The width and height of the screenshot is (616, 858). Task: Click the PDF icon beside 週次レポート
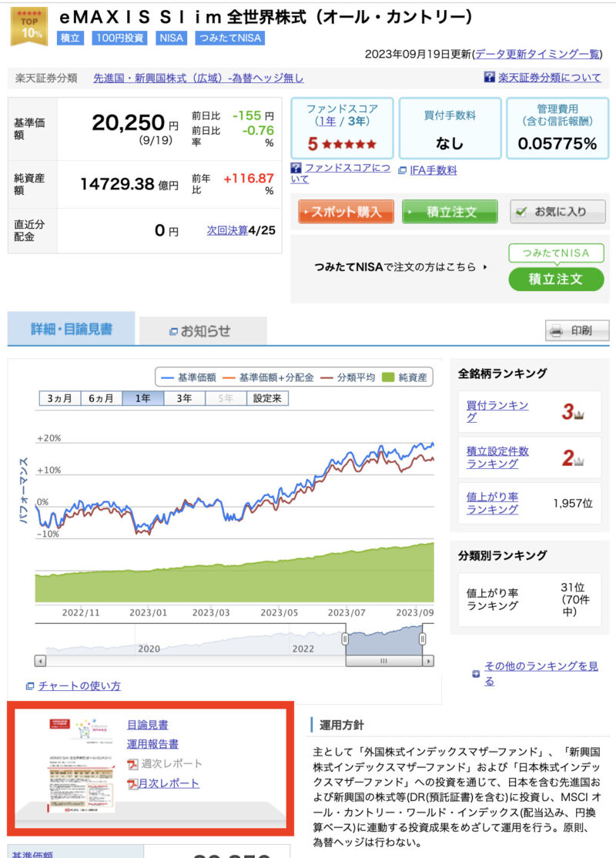coord(132,764)
